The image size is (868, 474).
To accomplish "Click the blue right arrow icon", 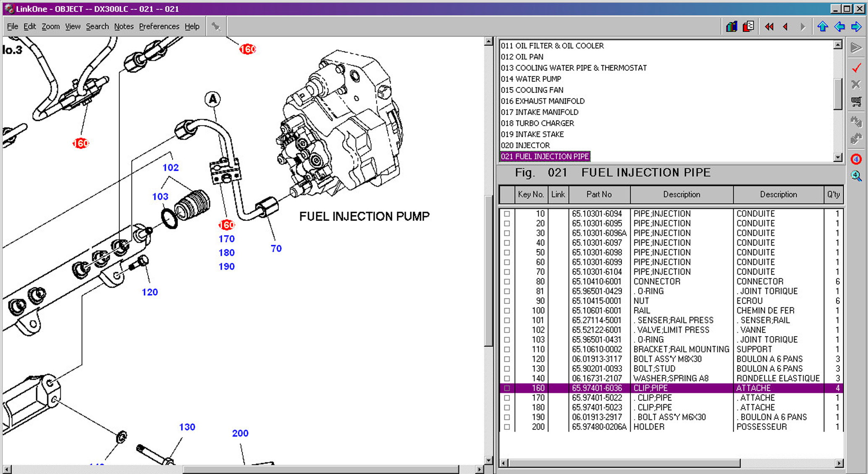I will tap(856, 27).
